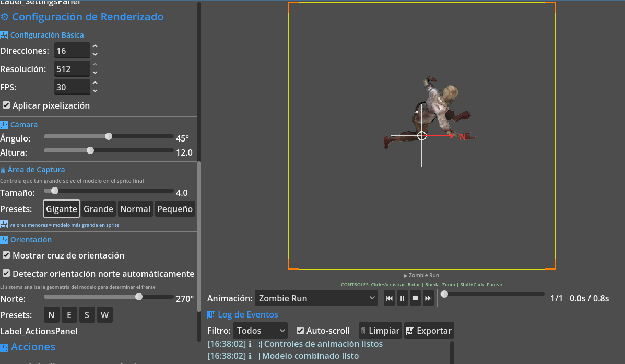Click the info icon beside Valores menores hint
Screen dimensions: 625x364
coord(4,225)
